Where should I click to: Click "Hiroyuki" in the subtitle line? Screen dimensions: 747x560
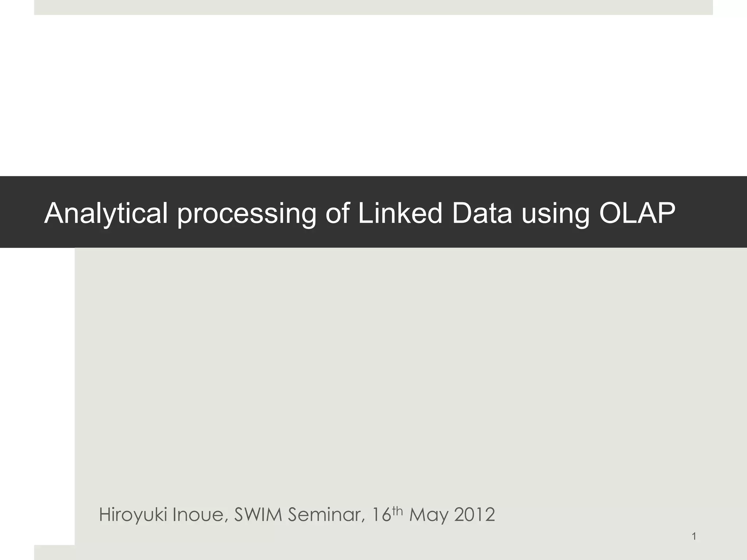tap(133, 515)
